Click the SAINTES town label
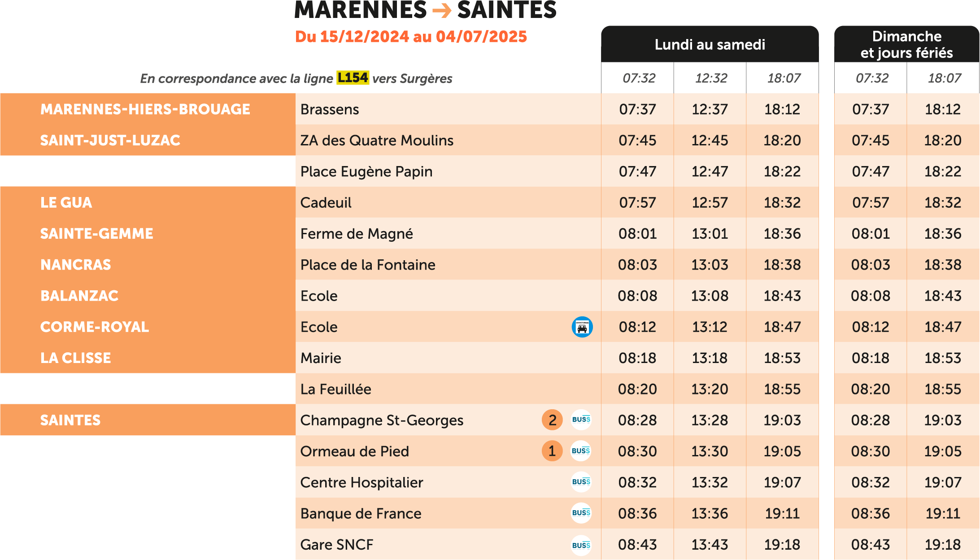This screenshot has height=560, width=980. click(70, 420)
